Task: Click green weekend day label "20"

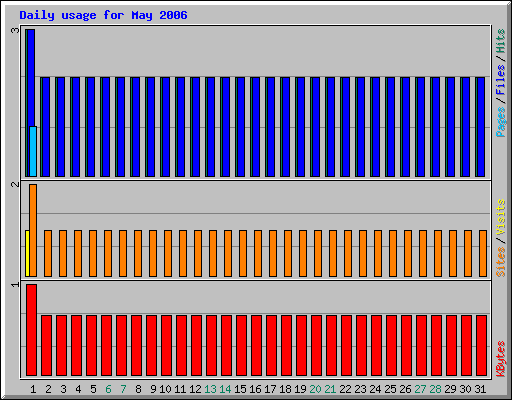Action: click(x=315, y=389)
